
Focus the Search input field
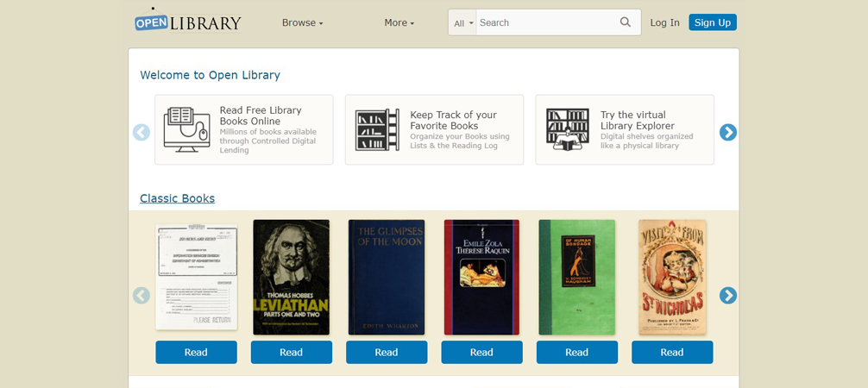[x=546, y=22]
